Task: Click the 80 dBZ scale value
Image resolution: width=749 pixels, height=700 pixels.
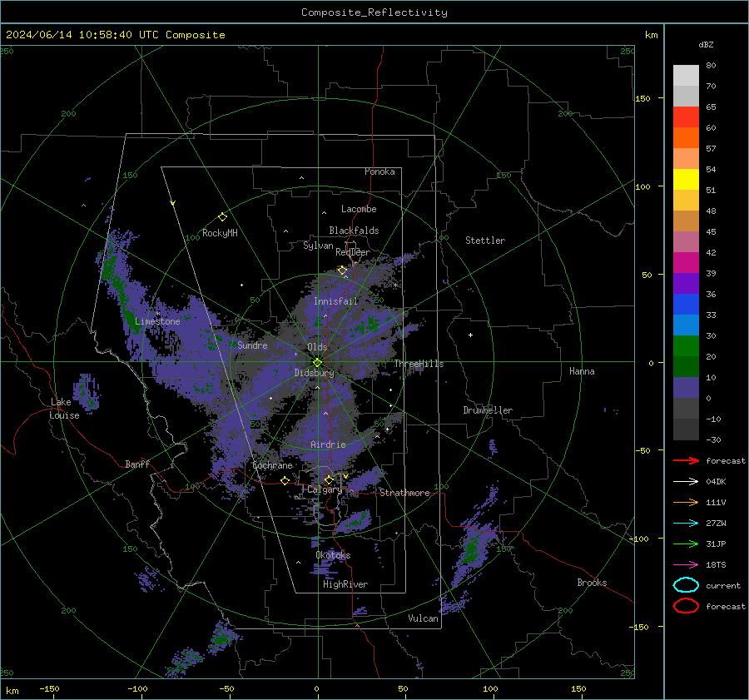Action: [x=711, y=66]
